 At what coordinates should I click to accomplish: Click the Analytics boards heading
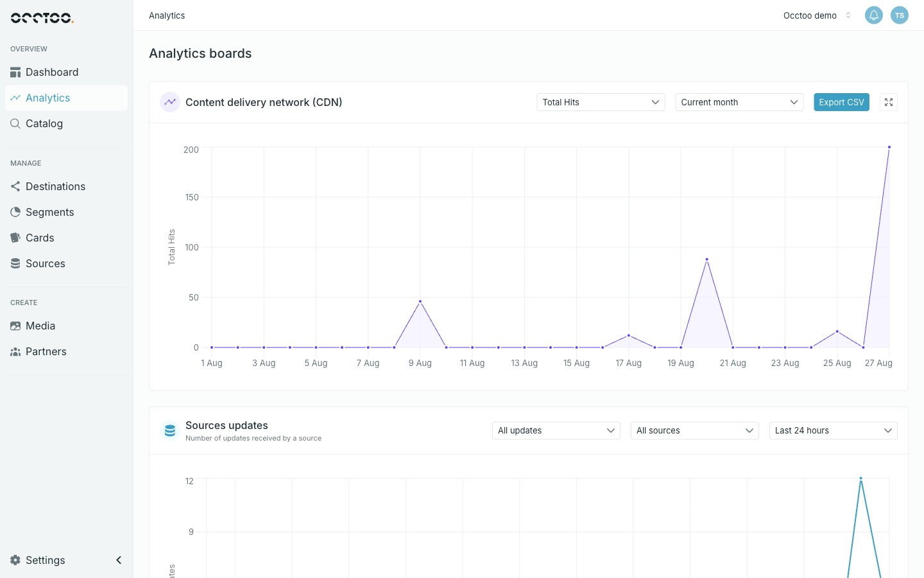tap(200, 53)
